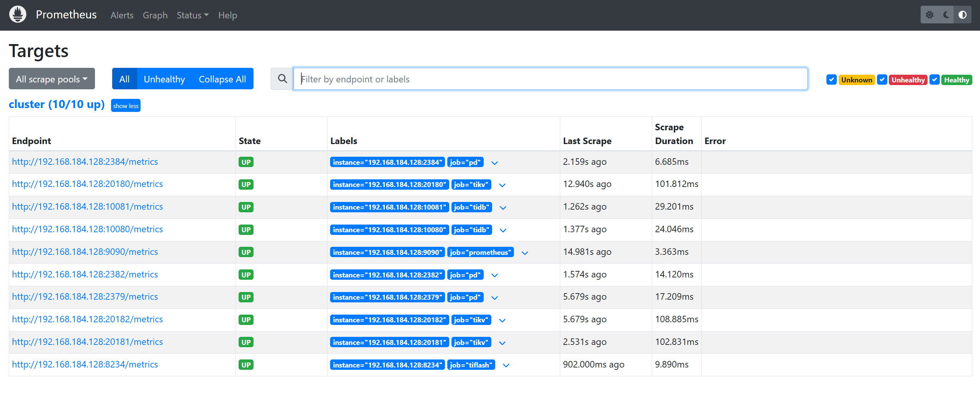Click the search magnifier icon

pyautogui.click(x=282, y=79)
